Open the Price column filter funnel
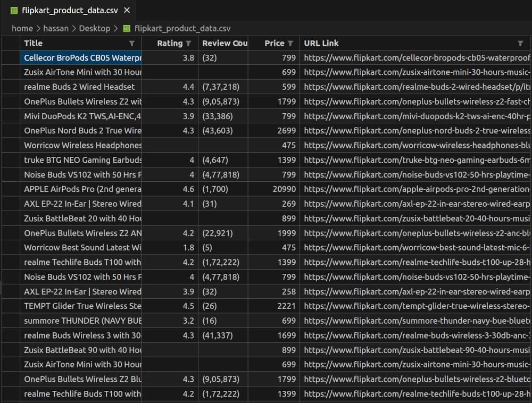Viewport: 532px width, 403px height. pos(291,43)
